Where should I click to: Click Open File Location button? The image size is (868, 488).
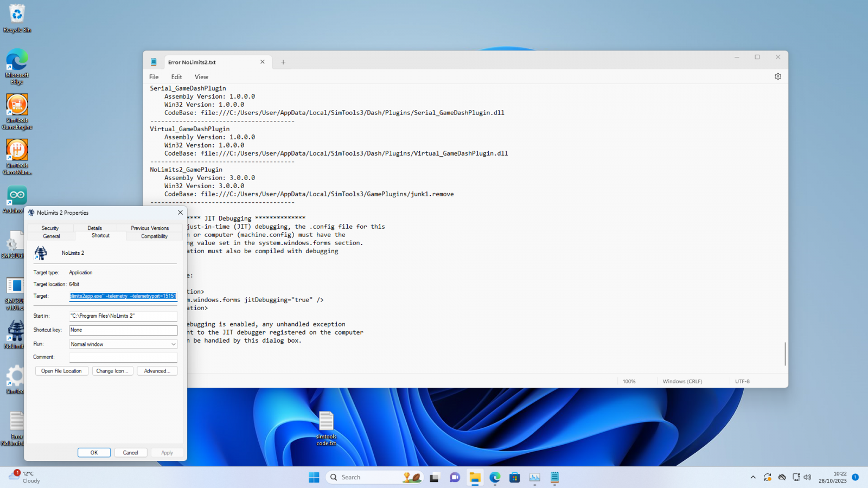(x=61, y=371)
